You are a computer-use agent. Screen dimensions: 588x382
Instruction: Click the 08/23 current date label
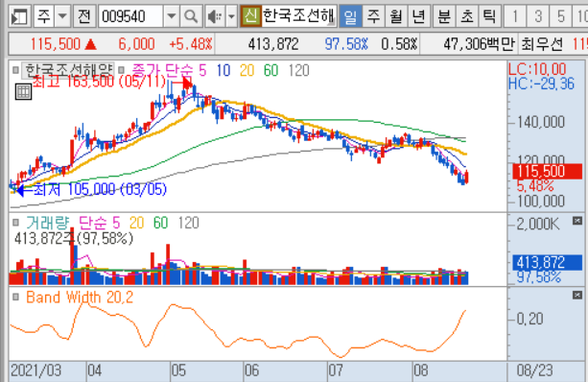[x=534, y=370]
